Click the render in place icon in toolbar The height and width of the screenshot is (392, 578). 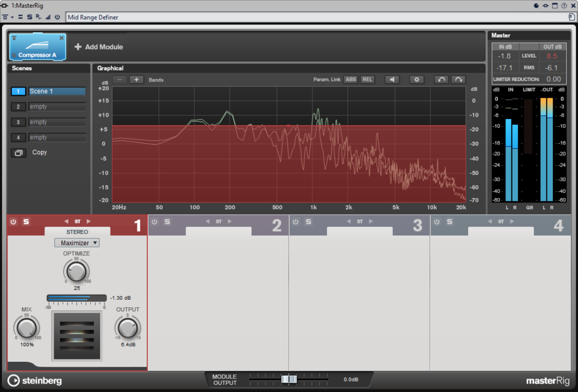[39, 17]
